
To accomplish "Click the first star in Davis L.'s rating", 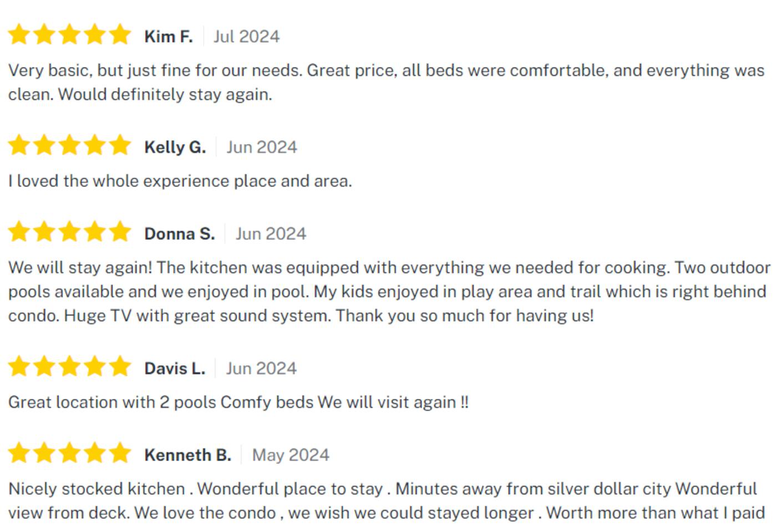I will (19, 367).
